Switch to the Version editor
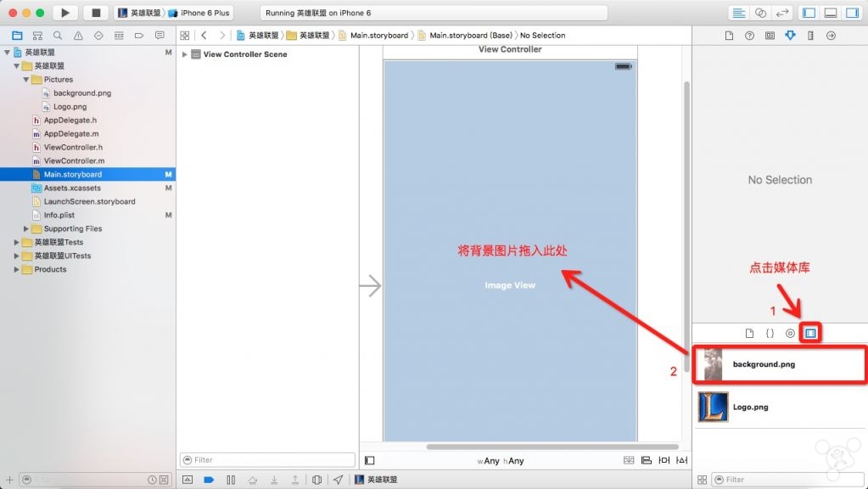The height and width of the screenshot is (489, 868). pos(782,13)
